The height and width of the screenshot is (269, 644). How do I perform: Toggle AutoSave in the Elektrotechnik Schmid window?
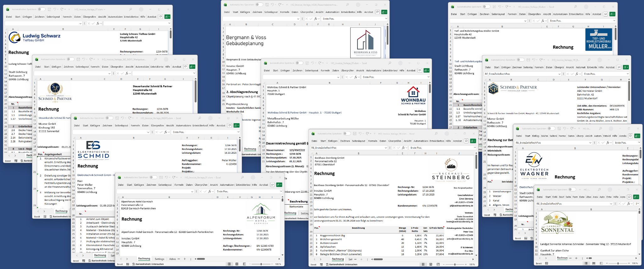coord(109,118)
